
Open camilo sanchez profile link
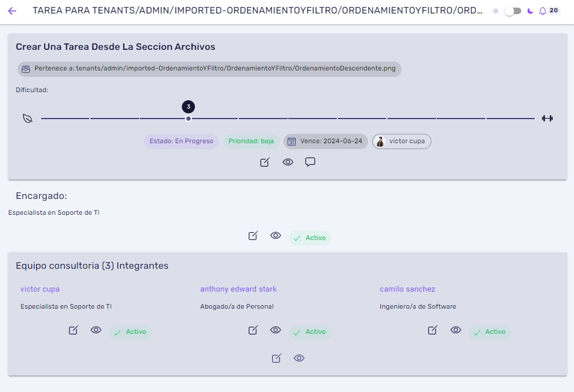click(x=407, y=289)
